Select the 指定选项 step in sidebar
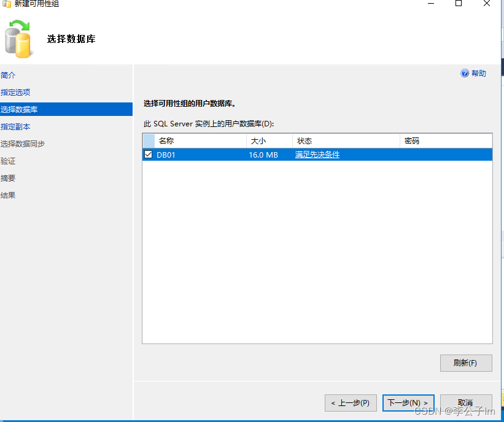Image resolution: width=504 pixels, height=422 pixels. (17, 91)
